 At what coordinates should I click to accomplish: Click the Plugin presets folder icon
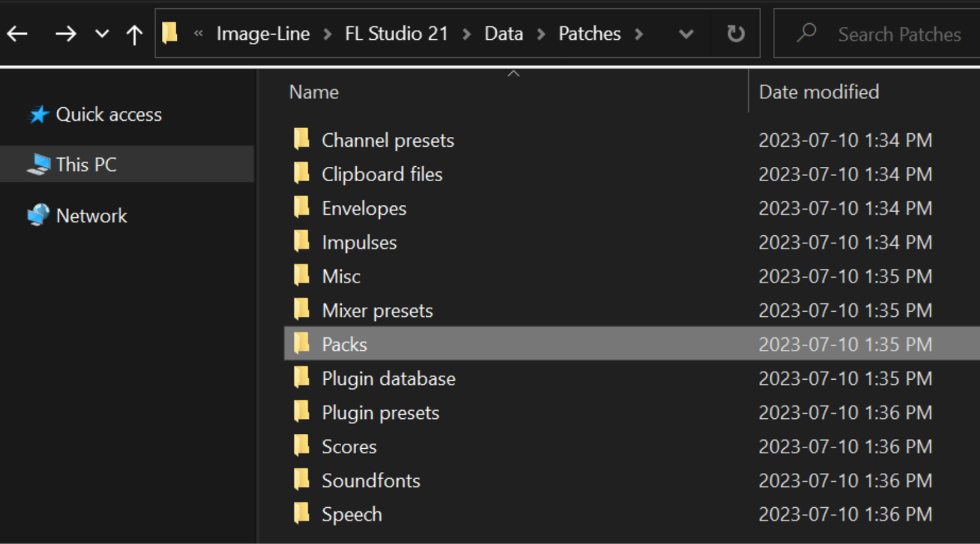point(302,411)
